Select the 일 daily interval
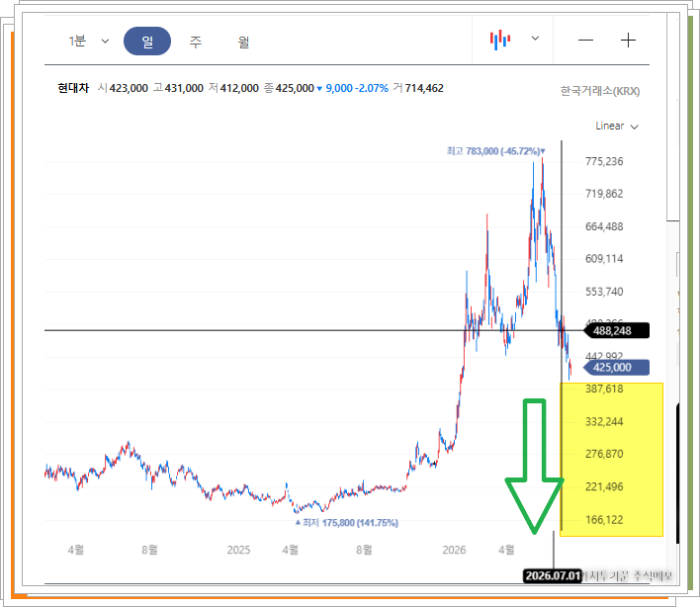Screen dimensions: 700x607 147,42
